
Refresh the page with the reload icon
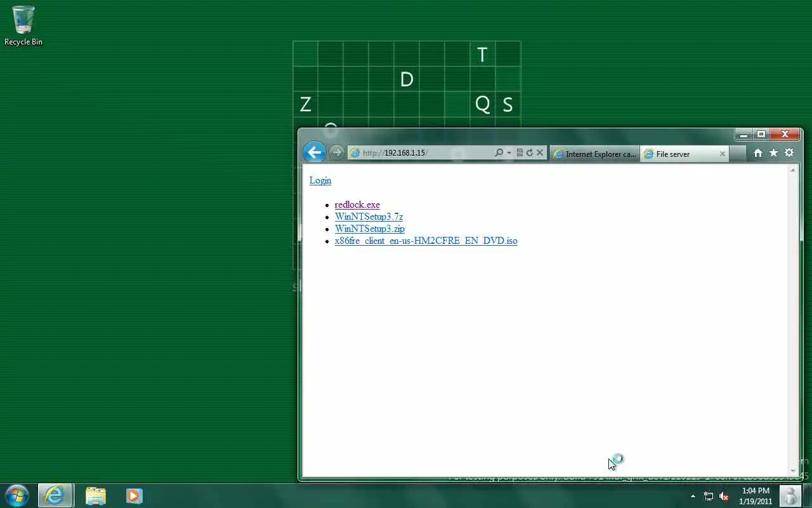point(530,153)
